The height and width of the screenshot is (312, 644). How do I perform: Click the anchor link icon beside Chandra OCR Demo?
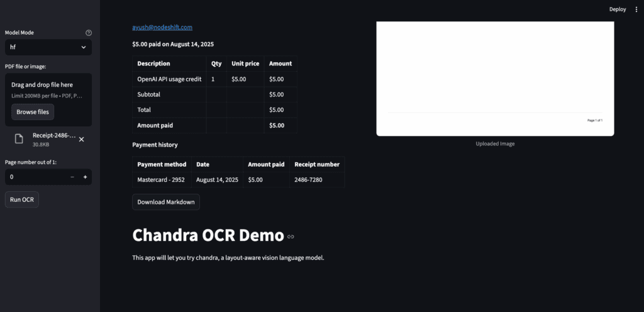click(x=291, y=237)
